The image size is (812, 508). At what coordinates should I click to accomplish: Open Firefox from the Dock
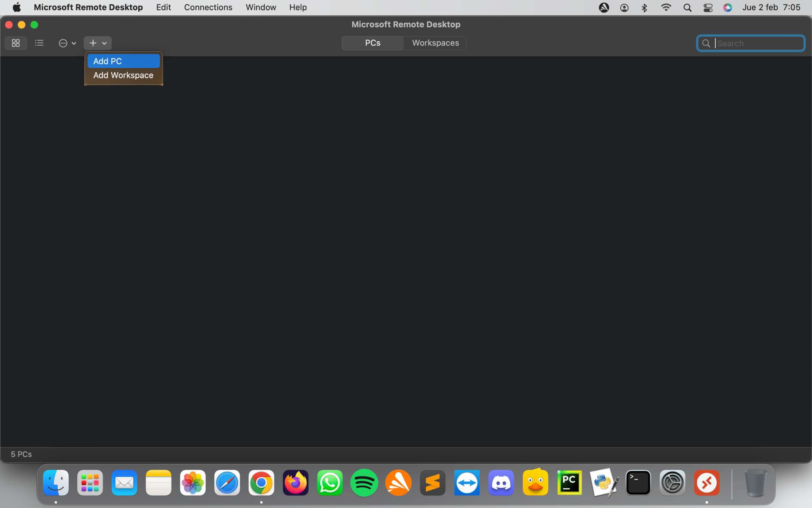296,483
